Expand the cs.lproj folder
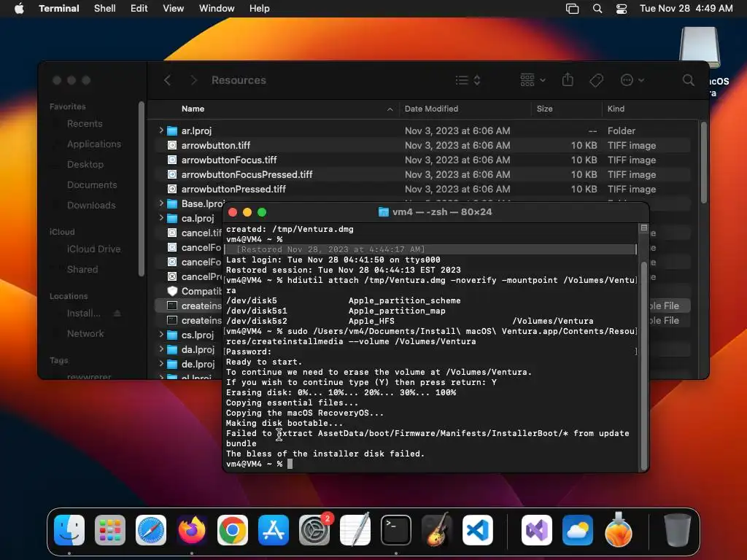Viewport: 747px width, 560px height. (x=161, y=335)
